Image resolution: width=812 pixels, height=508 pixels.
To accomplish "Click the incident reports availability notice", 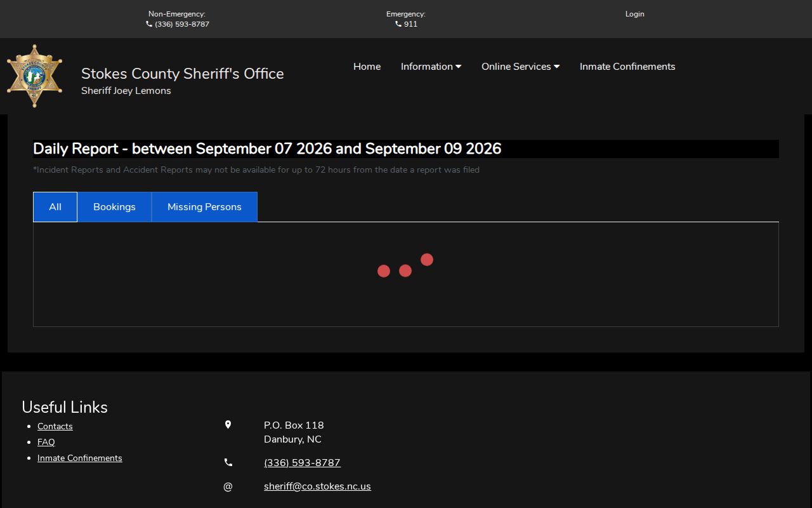I will 256,170.
